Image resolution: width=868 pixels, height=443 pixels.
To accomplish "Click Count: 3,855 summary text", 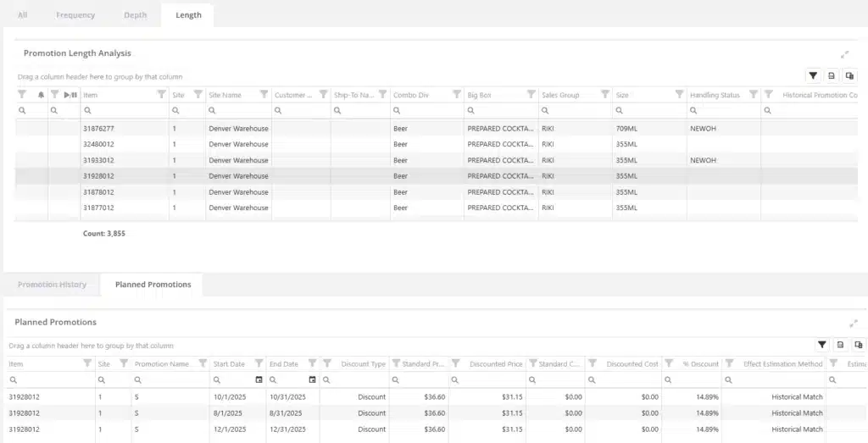I will [104, 234].
